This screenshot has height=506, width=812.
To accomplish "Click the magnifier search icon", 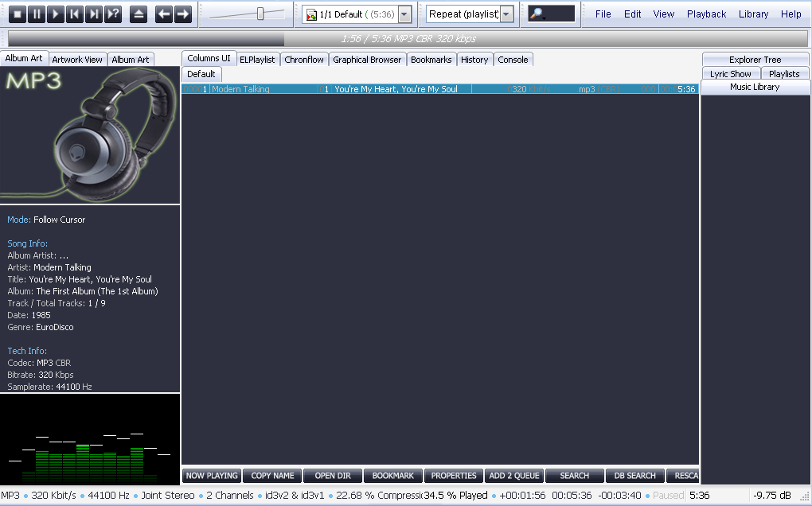I will [x=537, y=14].
